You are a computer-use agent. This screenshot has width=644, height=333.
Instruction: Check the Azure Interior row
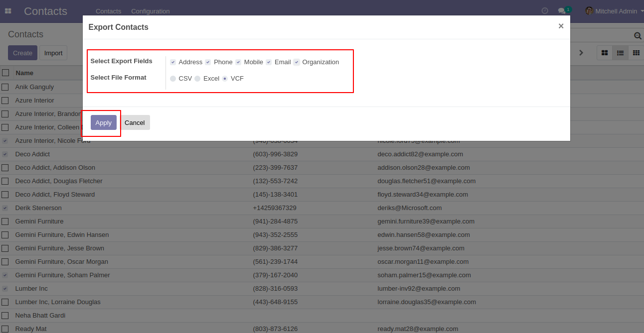pyautogui.click(x=5, y=100)
